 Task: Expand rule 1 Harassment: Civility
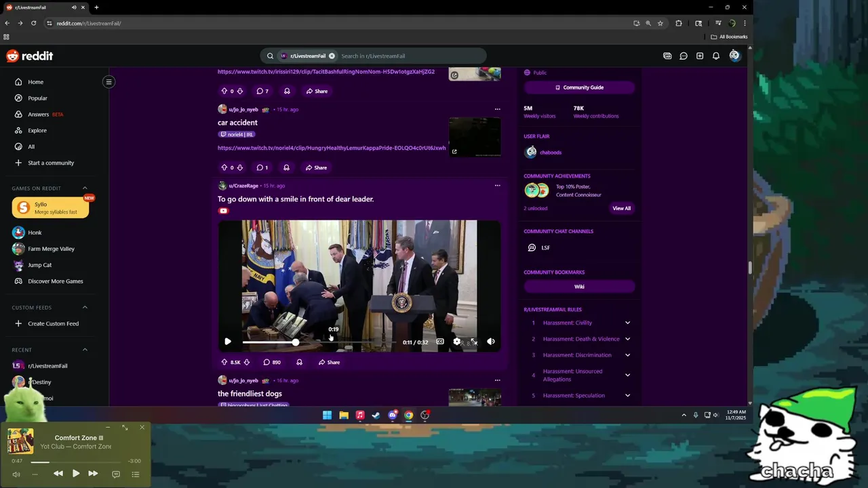[x=627, y=323]
